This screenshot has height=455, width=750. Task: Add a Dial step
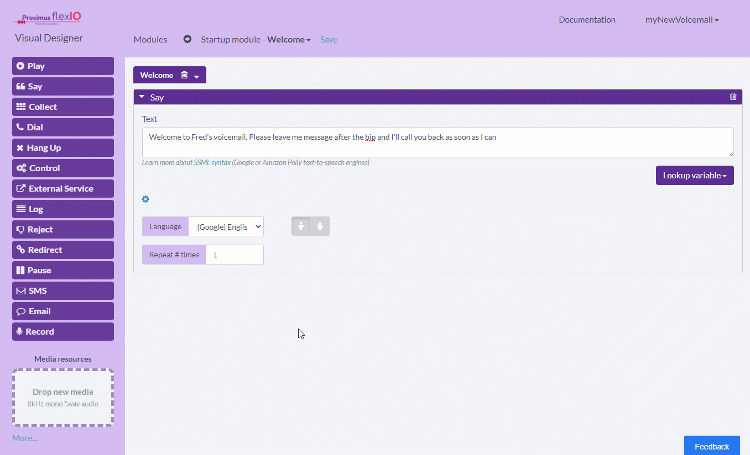(63, 127)
